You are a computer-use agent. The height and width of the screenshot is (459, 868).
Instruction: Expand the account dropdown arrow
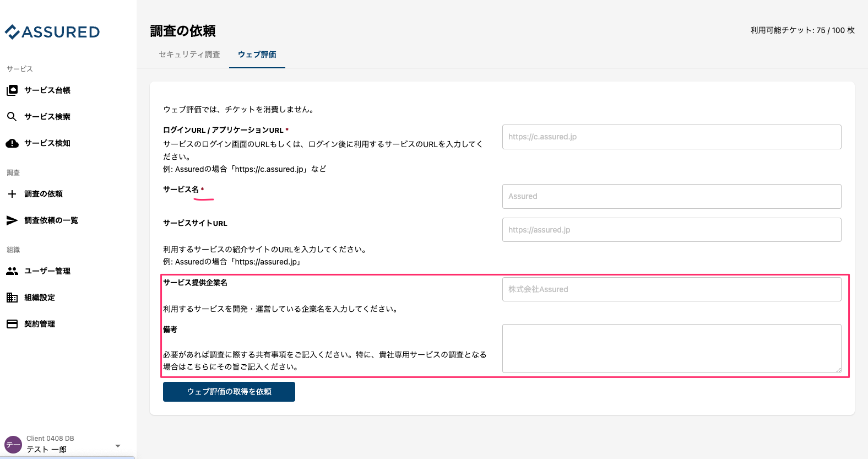click(x=118, y=445)
